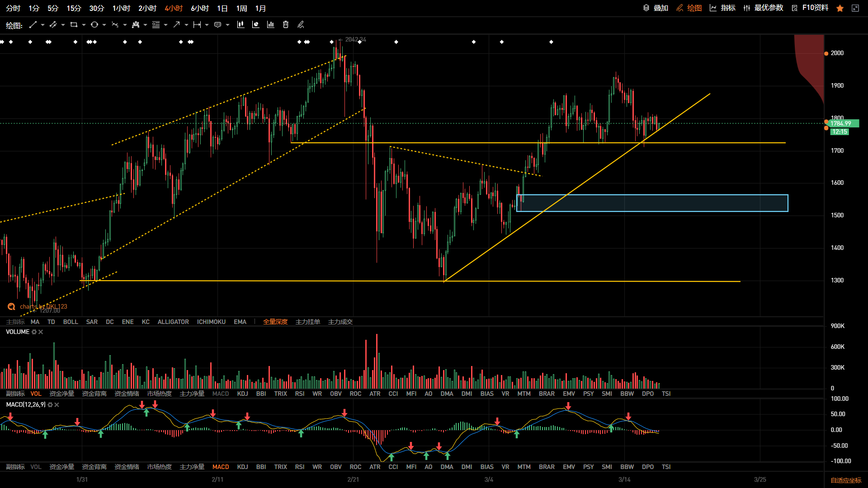Toggle the 全量深度 overlay
Viewport: 868px width, 488px height.
275,322
